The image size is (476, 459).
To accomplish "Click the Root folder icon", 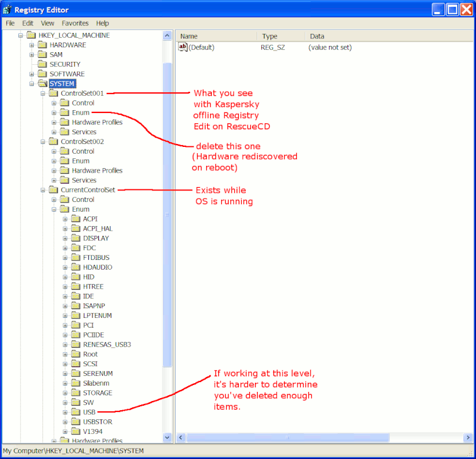I will (76, 354).
